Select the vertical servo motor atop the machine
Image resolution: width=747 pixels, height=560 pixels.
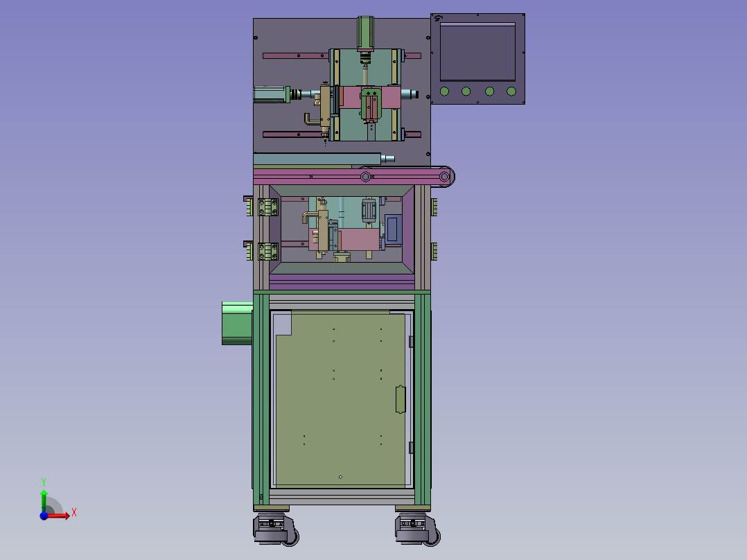click(x=365, y=33)
